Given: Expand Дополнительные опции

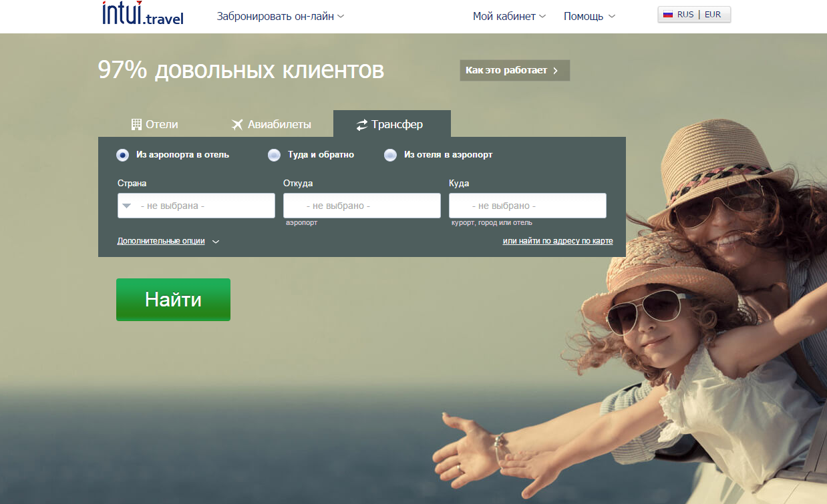Looking at the screenshot, I should point(168,241).
